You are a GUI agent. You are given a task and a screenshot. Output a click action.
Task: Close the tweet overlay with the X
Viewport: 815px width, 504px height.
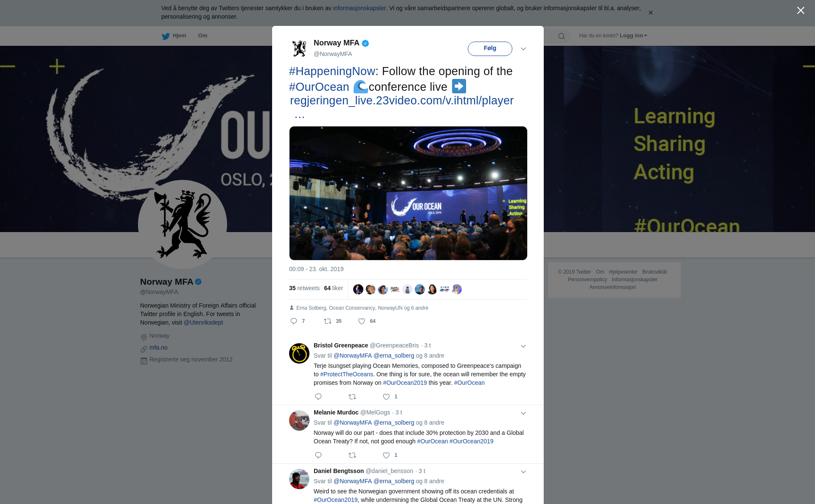click(801, 11)
